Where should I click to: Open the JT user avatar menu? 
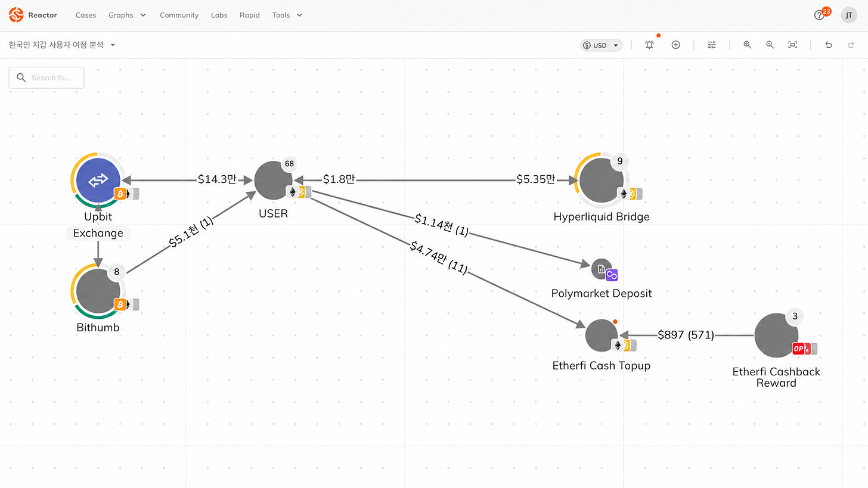[x=849, y=15]
